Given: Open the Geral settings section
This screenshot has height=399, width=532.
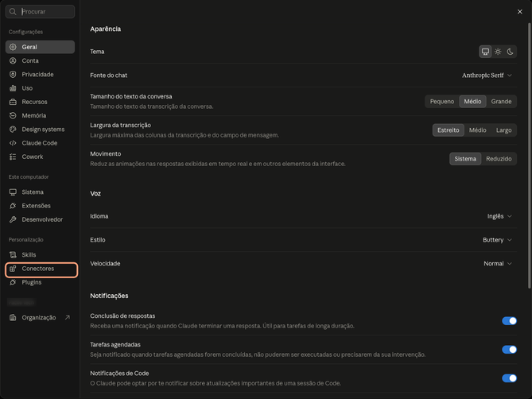Looking at the screenshot, I should (40, 47).
